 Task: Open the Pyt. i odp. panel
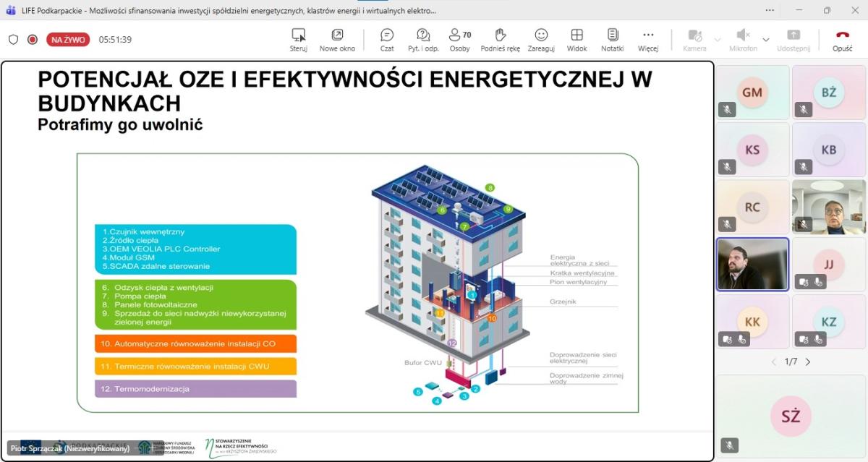[423, 39]
